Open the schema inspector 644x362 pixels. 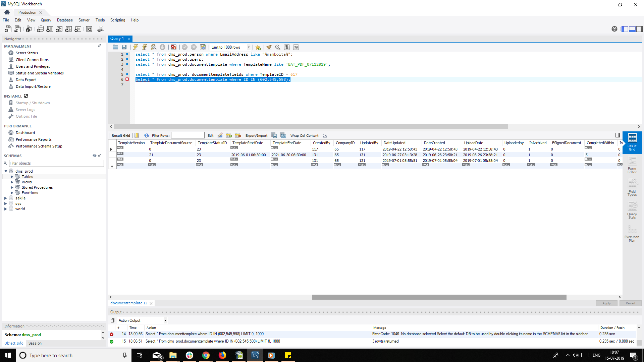[29, 29]
